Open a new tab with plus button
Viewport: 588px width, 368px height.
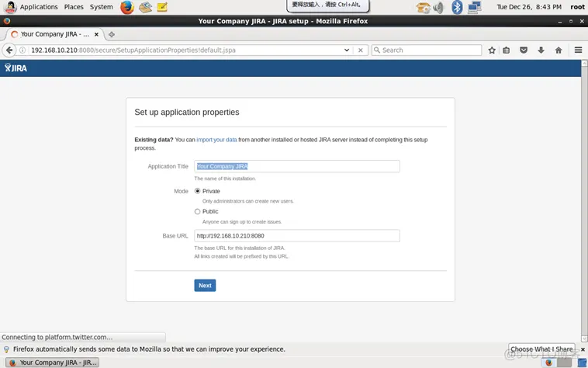[x=112, y=34]
